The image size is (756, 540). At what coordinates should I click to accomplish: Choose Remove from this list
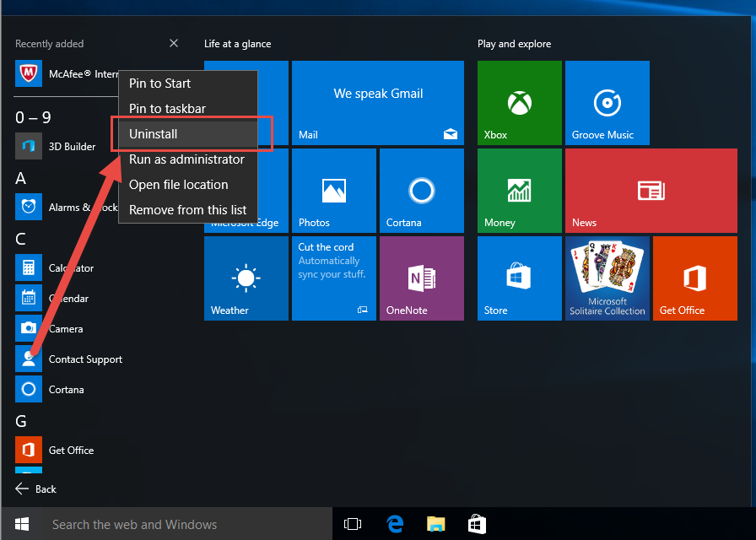pos(188,210)
